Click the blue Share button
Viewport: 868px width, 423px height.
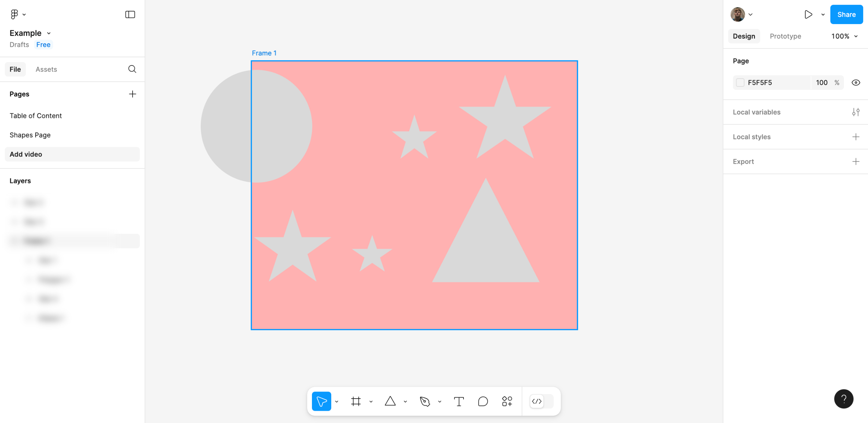pos(846,14)
